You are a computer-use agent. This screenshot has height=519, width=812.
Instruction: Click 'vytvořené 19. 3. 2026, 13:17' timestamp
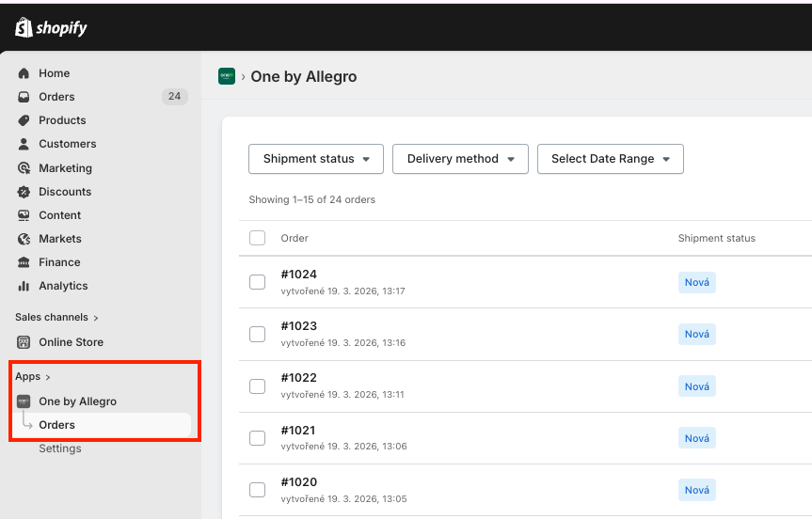[x=342, y=291]
